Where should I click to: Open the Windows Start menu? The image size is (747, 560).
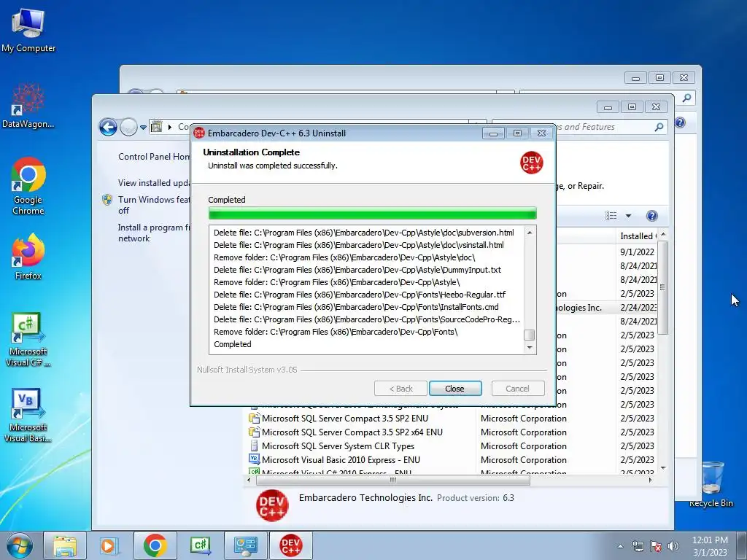click(x=20, y=545)
